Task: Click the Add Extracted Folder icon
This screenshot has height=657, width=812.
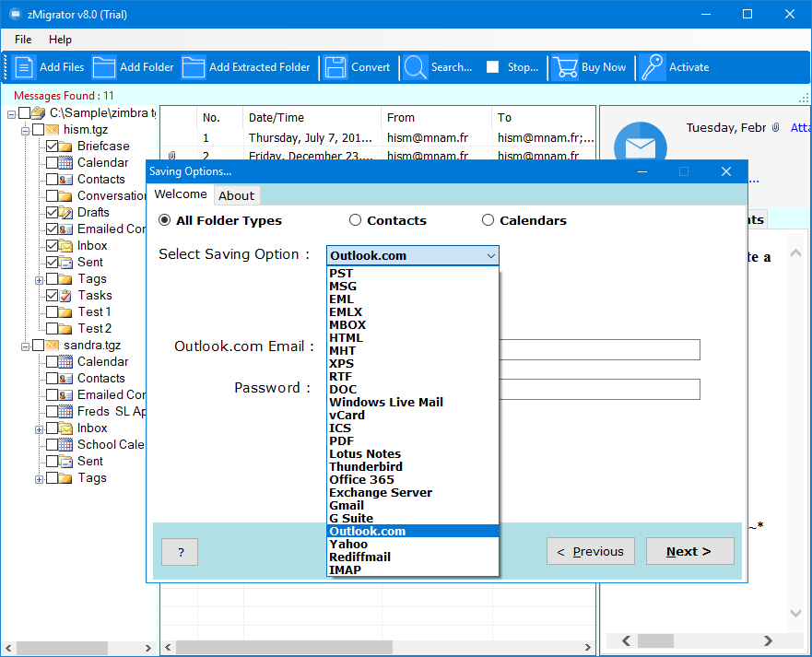Action: pos(194,67)
